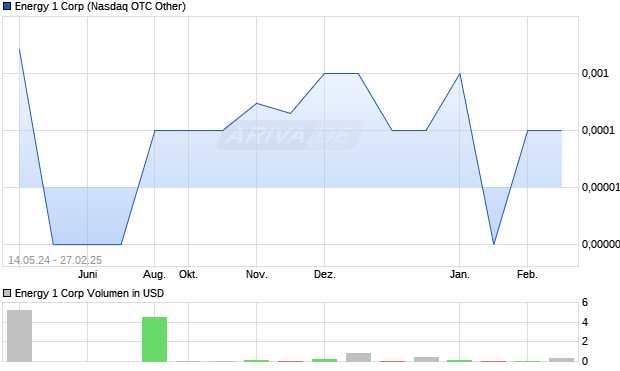This screenshot has height=371, width=620.
Task: Click the Okt. axis label
Action: pyautogui.click(x=188, y=274)
